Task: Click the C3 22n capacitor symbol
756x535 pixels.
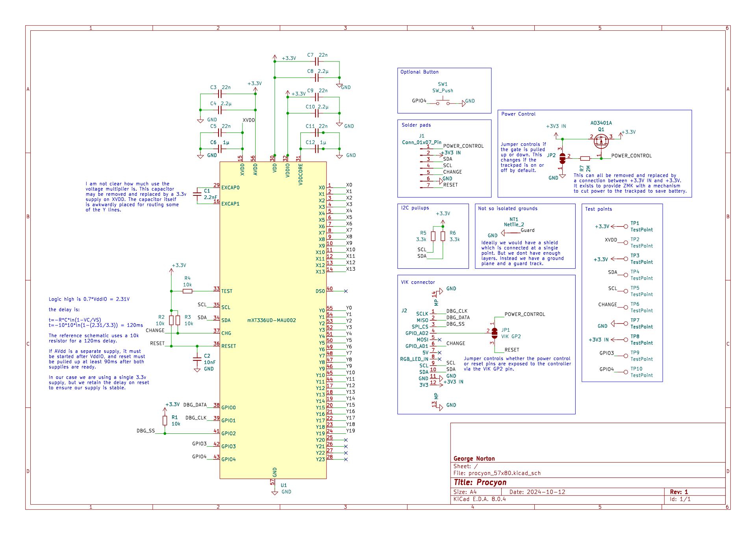Action: [220, 94]
